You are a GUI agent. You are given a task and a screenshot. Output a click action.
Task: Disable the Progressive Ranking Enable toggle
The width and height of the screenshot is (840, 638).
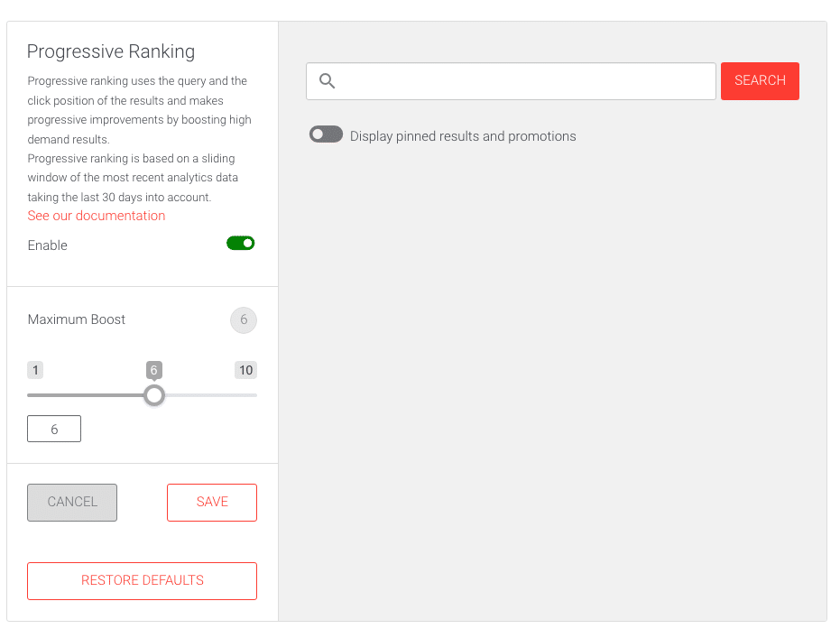(241, 244)
